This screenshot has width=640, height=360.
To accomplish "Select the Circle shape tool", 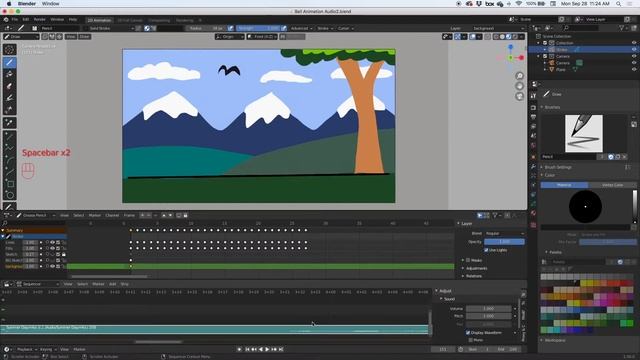I will (x=10, y=195).
